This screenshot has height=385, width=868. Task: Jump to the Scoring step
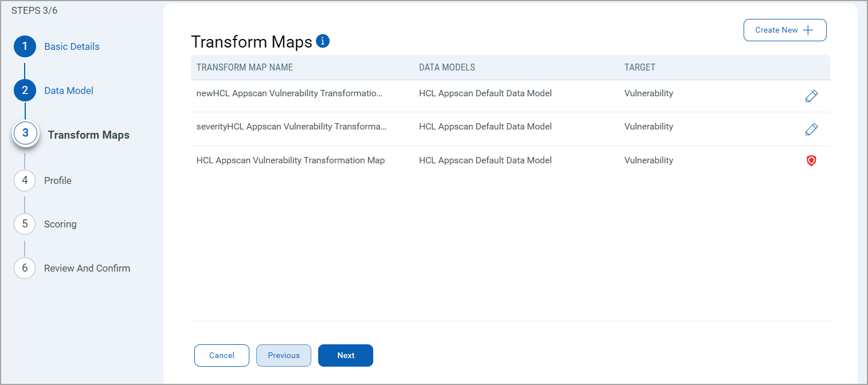coord(60,224)
